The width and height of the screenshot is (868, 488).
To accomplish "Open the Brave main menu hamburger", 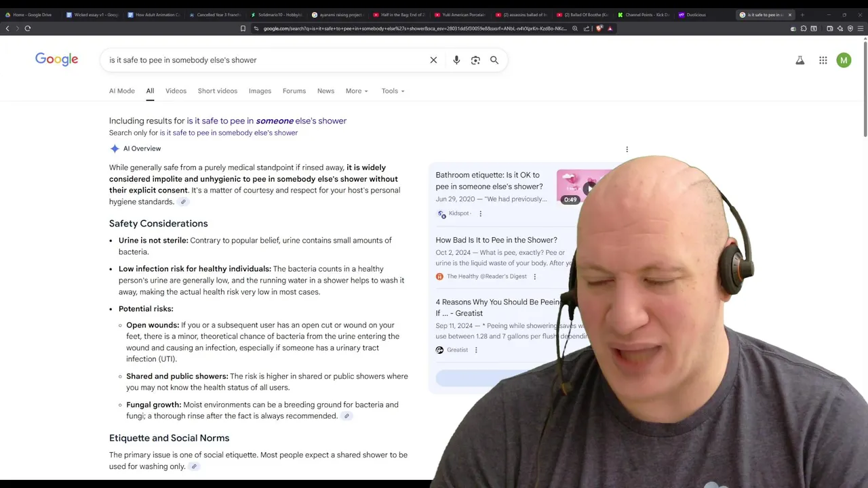I will [861, 28].
